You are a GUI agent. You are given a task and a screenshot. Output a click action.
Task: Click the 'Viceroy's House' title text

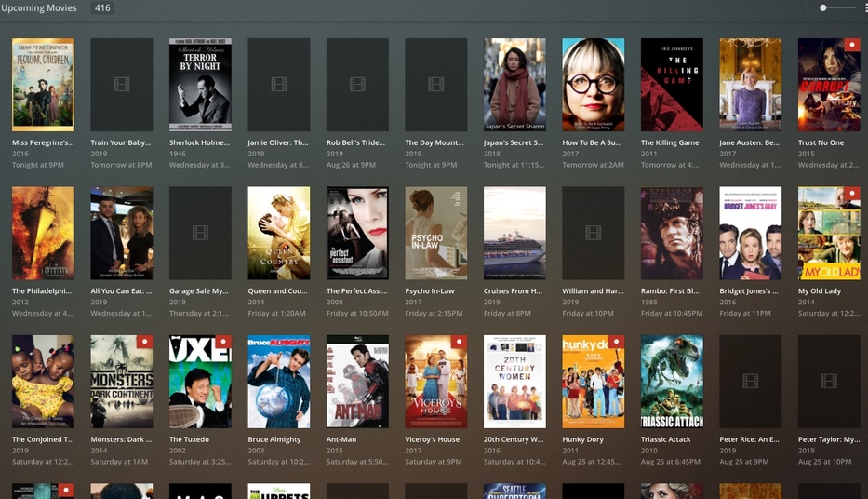click(x=433, y=439)
